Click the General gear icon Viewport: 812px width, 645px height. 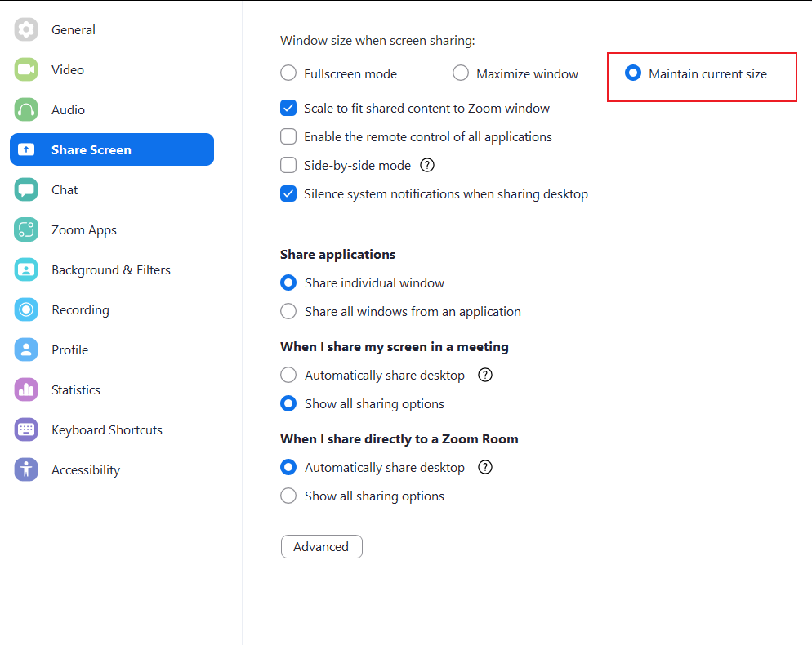coord(26,30)
